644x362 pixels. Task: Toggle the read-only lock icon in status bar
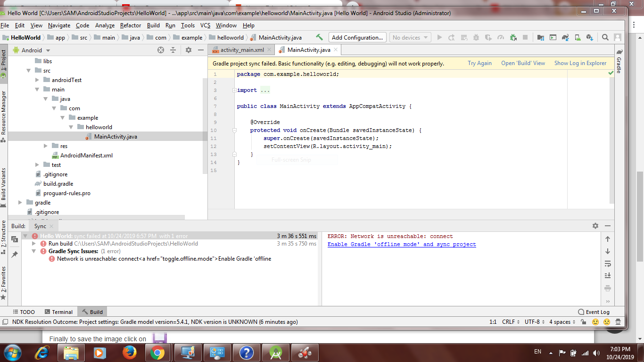point(584,322)
